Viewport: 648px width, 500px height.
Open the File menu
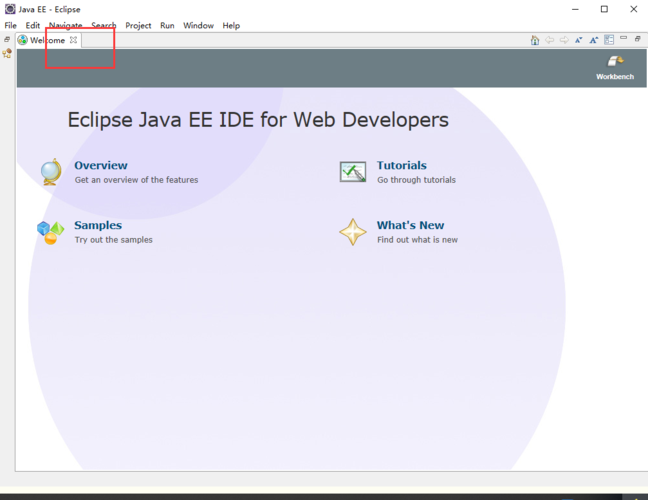coord(10,26)
